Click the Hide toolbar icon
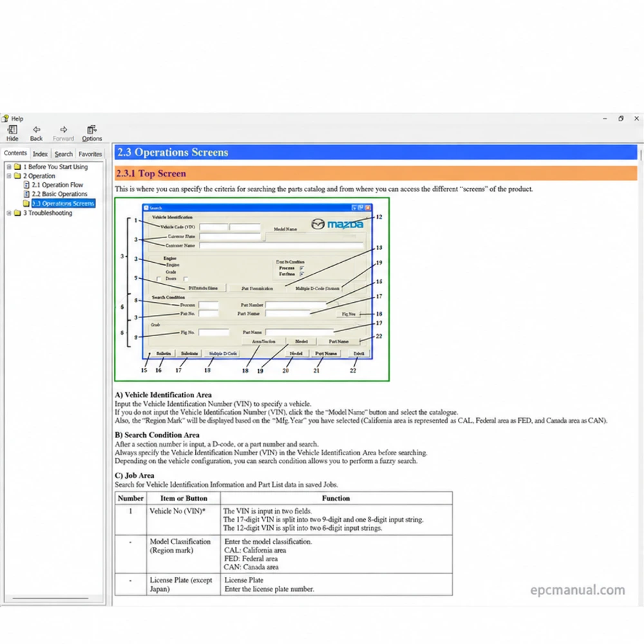The width and height of the screenshot is (644, 644). (12, 133)
